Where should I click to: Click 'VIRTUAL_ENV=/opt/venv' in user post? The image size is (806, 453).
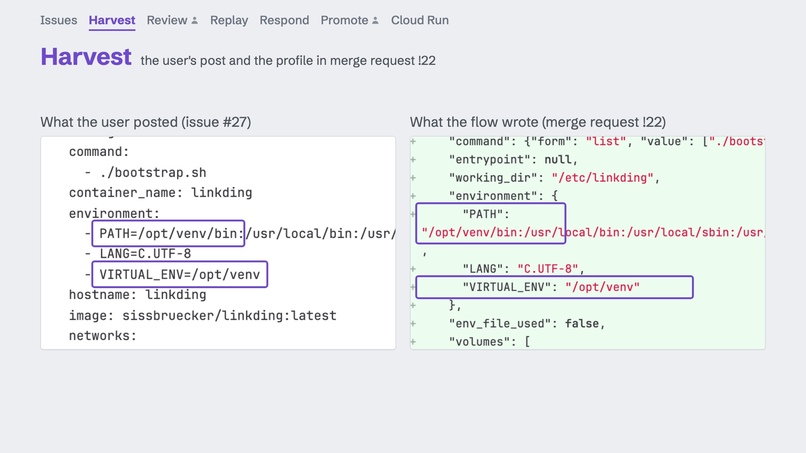tap(179, 275)
